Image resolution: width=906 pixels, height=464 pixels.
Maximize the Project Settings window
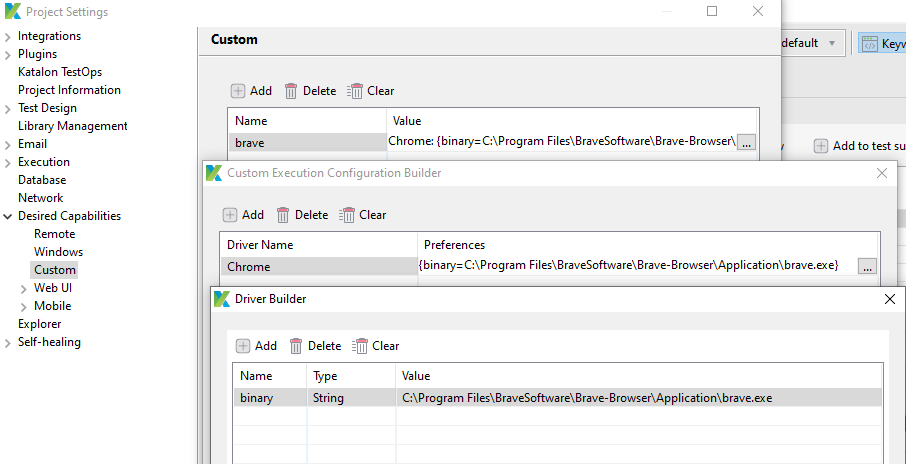click(x=712, y=11)
